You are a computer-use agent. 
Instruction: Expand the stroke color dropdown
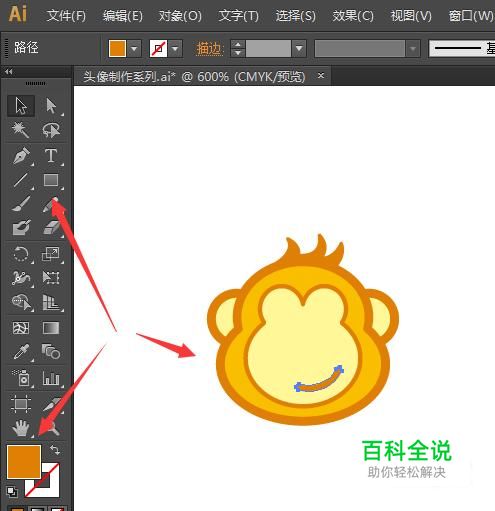[x=175, y=49]
